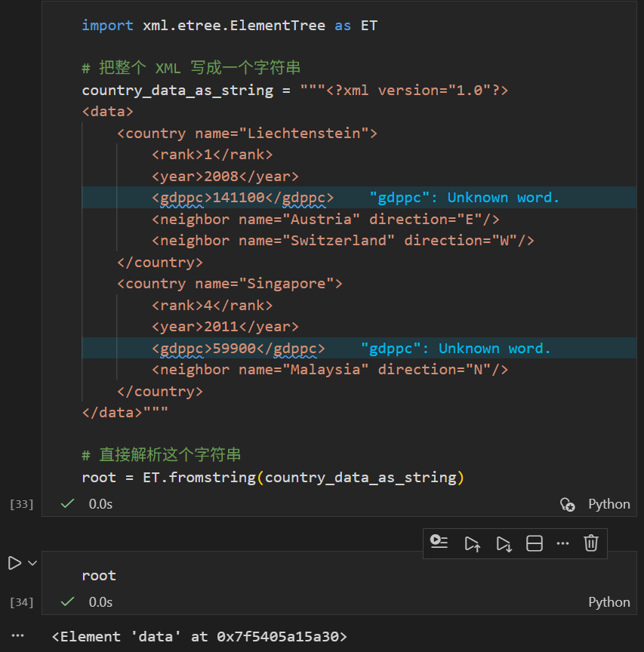Execute above cells icon
The width and height of the screenshot is (644, 652).
472,543
